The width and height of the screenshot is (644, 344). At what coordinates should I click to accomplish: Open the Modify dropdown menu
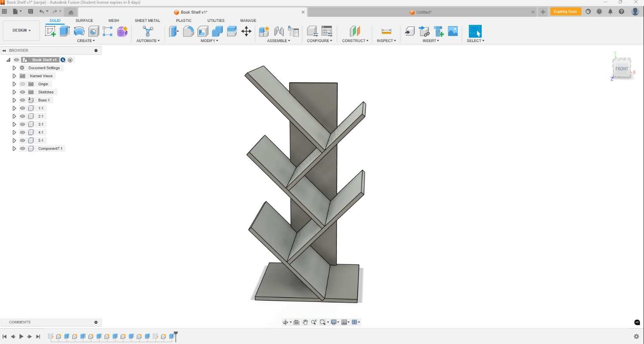(210, 41)
